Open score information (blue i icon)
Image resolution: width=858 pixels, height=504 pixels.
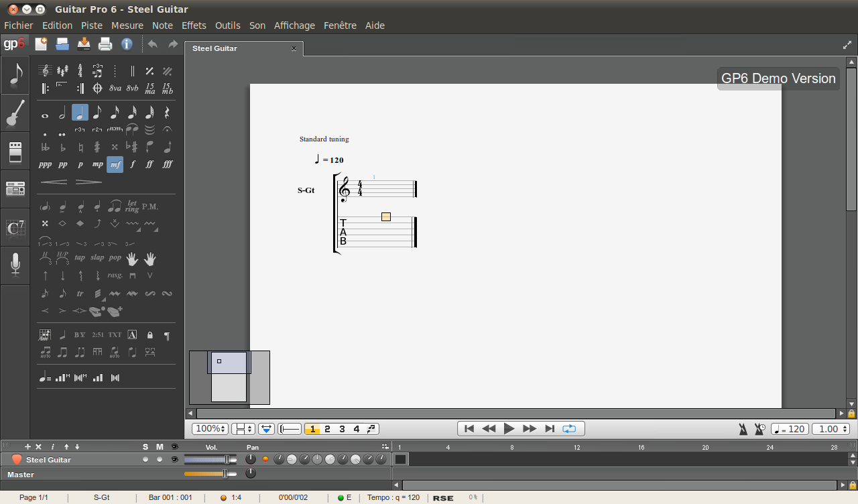127,44
